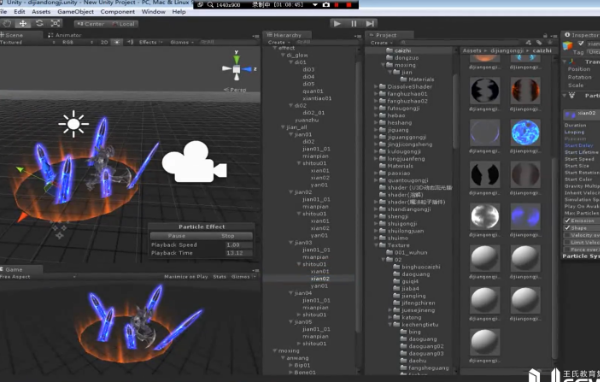600x382 pixels.
Task: Click the camera gizmo in Scene view
Action: click(x=194, y=162)
